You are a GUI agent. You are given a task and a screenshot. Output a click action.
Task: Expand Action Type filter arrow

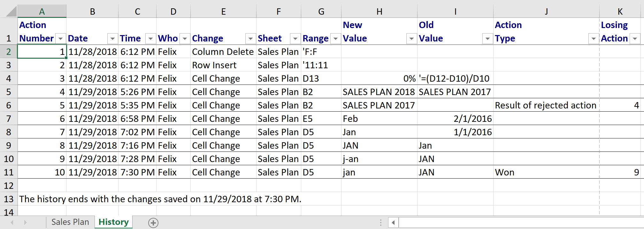pos(593,39)
